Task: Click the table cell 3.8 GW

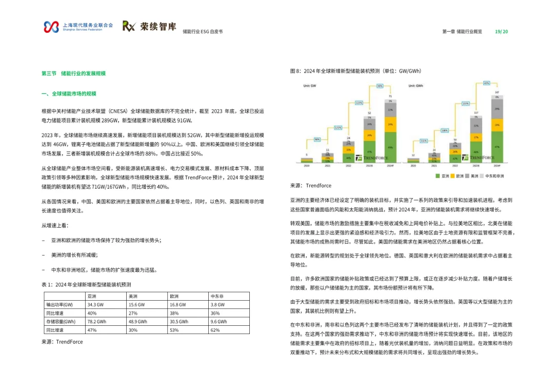Action: pos(217,305)
